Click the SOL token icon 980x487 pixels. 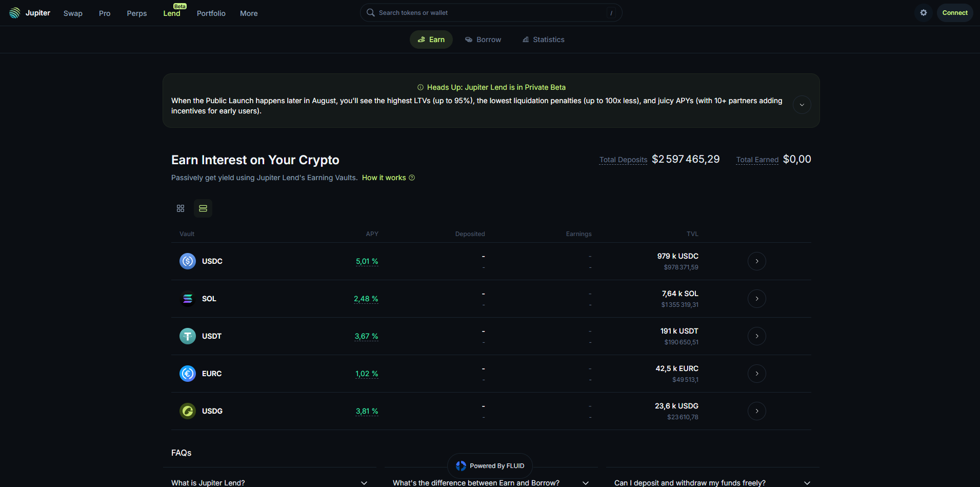(x=188, y=299)
